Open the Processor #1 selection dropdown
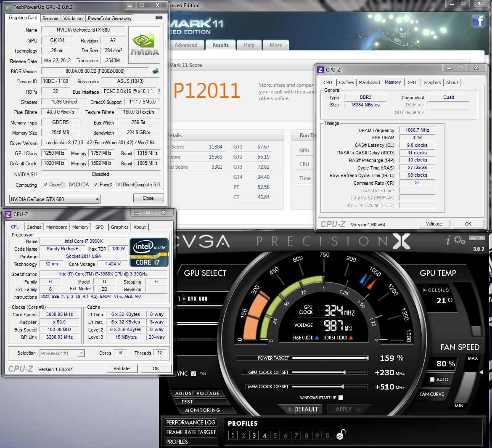492x448 pixels. pos(62,353)
